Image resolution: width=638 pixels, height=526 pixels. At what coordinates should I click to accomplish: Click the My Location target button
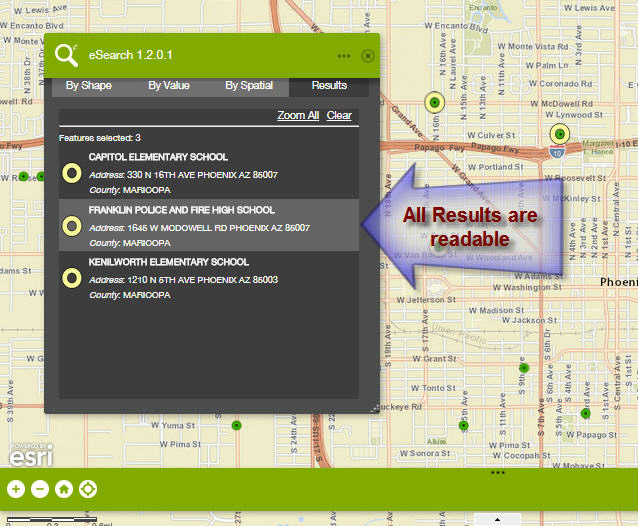[88, 489]
